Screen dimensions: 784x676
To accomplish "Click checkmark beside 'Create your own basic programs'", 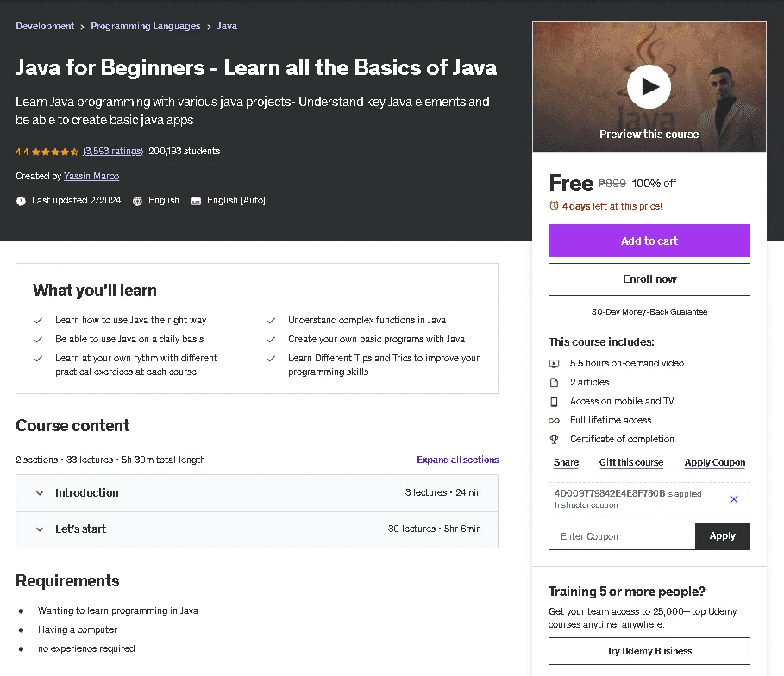I will click(x=271, y=340).
